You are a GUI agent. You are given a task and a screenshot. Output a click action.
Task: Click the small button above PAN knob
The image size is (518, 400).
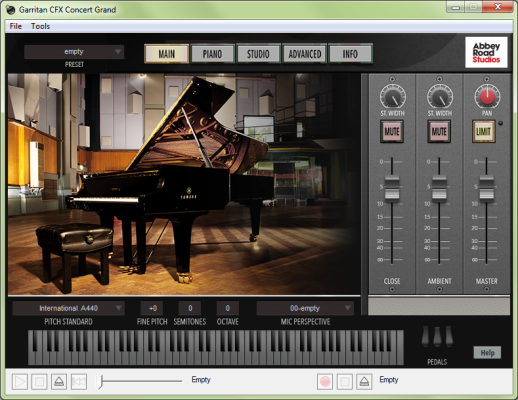(487, 79)
